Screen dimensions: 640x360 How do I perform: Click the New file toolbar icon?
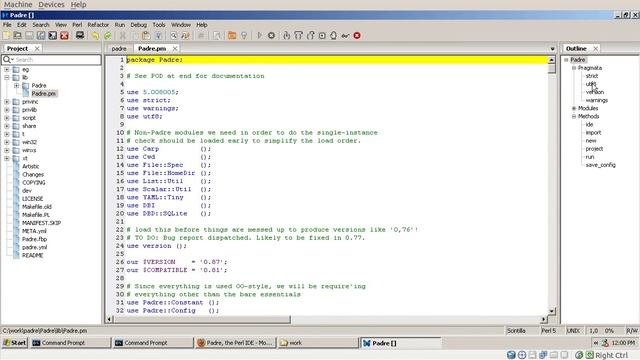pos(7,36)
